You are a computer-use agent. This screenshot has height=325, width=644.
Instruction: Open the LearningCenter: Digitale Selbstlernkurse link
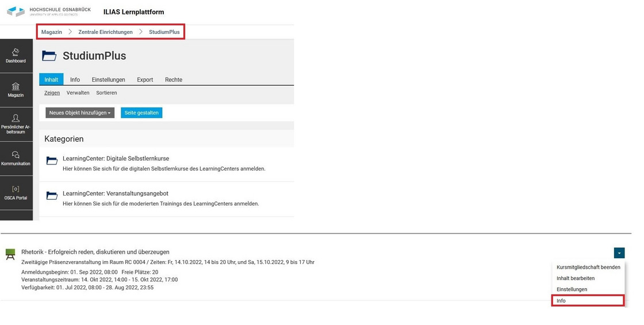[116, 158]
